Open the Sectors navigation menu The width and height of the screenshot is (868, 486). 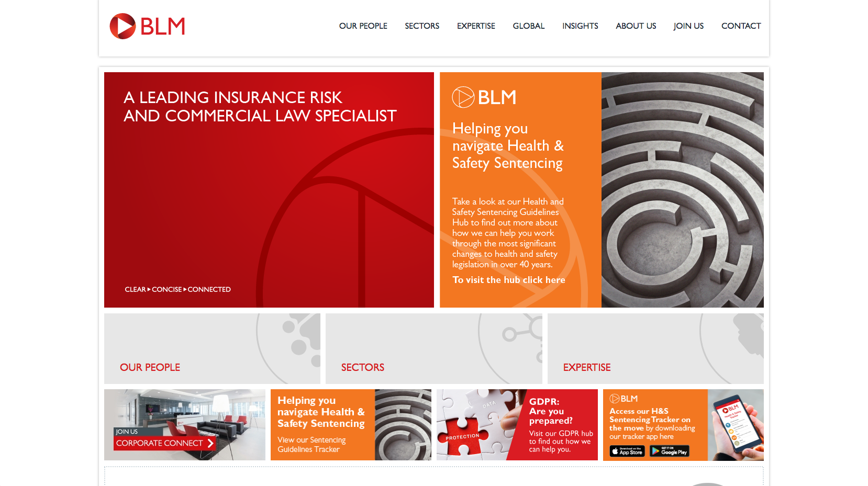pyautogui.click(x=422, y=26)
